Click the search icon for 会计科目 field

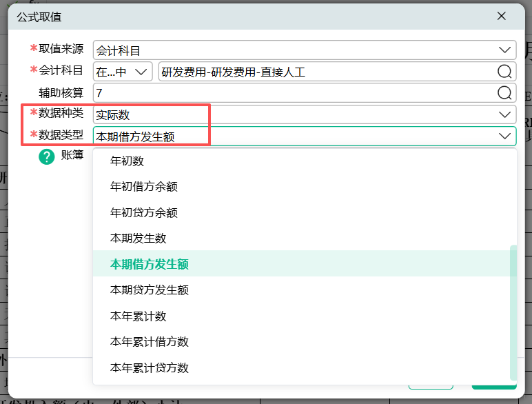pos(504,72)
